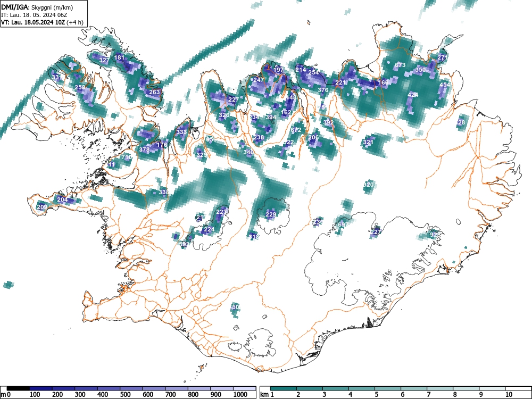Click the 254 map value
532x399 pixels.
coord(313,72)
